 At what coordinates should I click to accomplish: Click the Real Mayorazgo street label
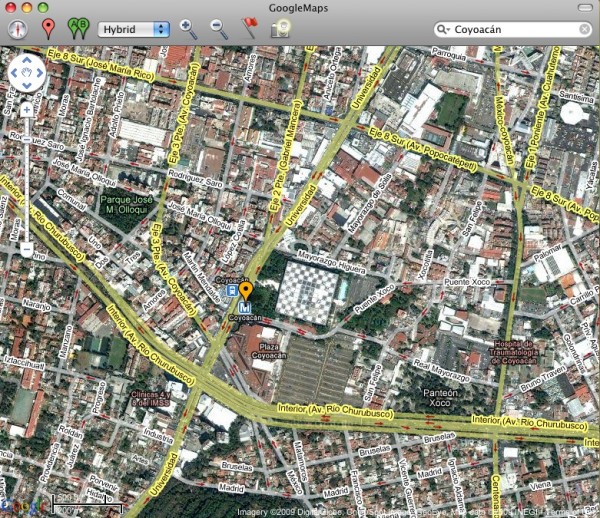(442, 371)
